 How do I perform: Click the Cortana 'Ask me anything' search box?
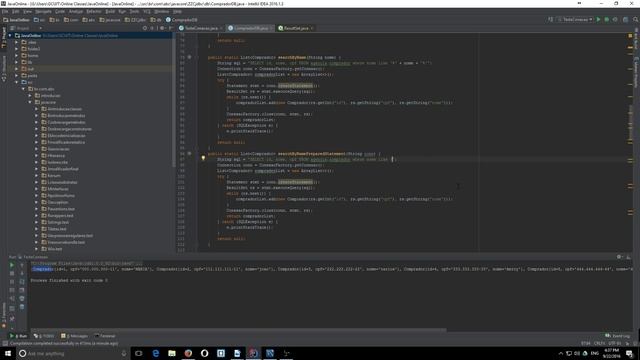pyautogui.click(x=73, y=353)
